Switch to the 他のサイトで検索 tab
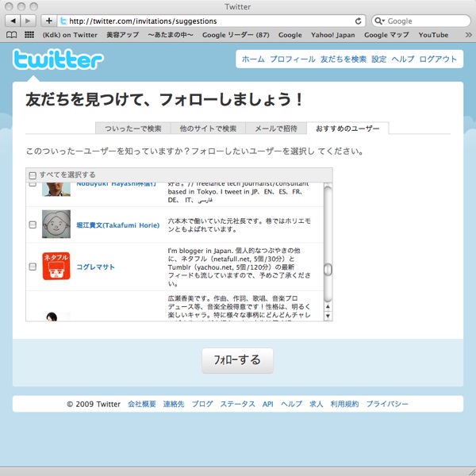The height and width of the screenshot is (476, 476). coord(208,129)
